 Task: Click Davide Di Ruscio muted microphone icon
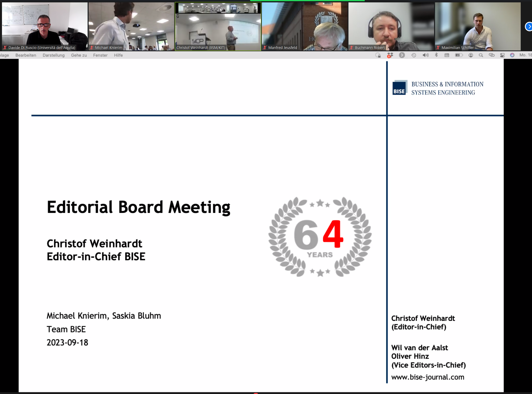point(5,48)
